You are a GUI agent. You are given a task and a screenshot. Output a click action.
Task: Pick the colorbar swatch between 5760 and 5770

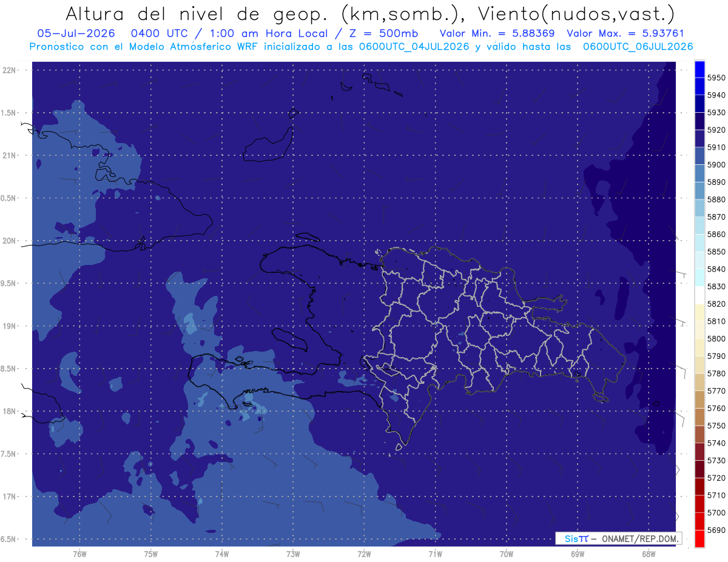(699, 400)
